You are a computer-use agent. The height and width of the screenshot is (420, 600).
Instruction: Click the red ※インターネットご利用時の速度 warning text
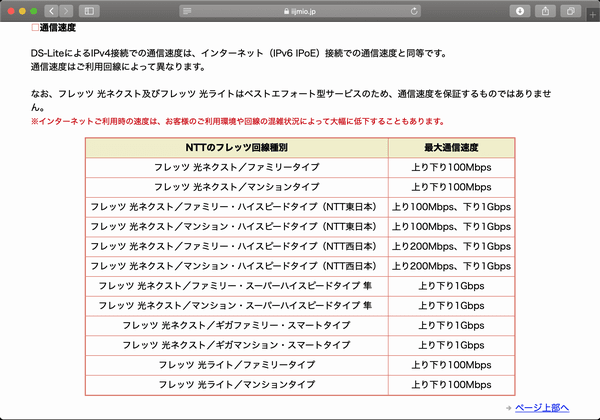coord(238,122)
